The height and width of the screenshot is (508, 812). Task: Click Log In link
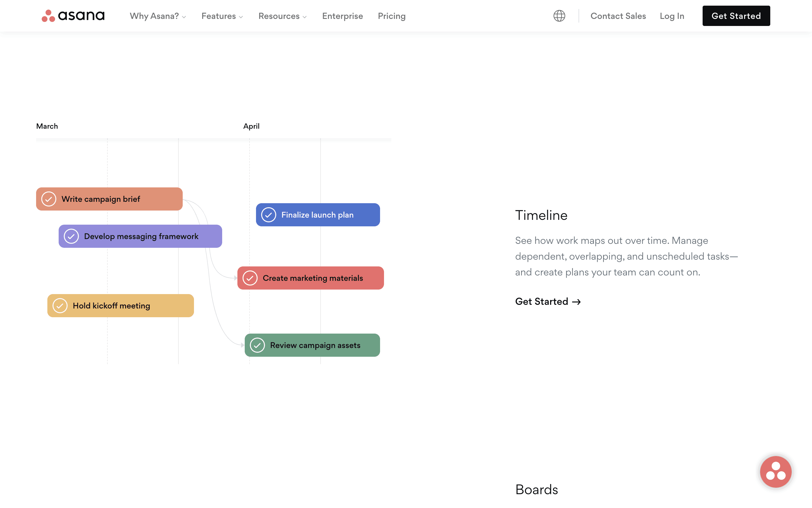672,16
